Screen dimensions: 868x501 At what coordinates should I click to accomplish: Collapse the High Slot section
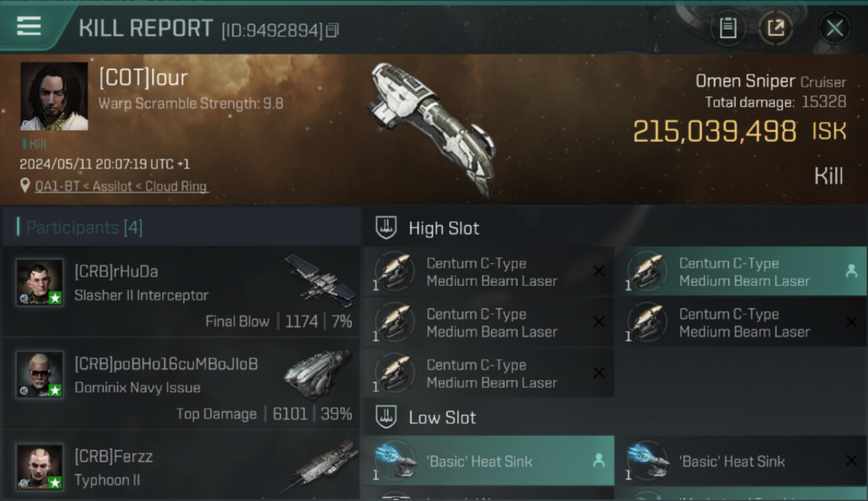point(427,228)
